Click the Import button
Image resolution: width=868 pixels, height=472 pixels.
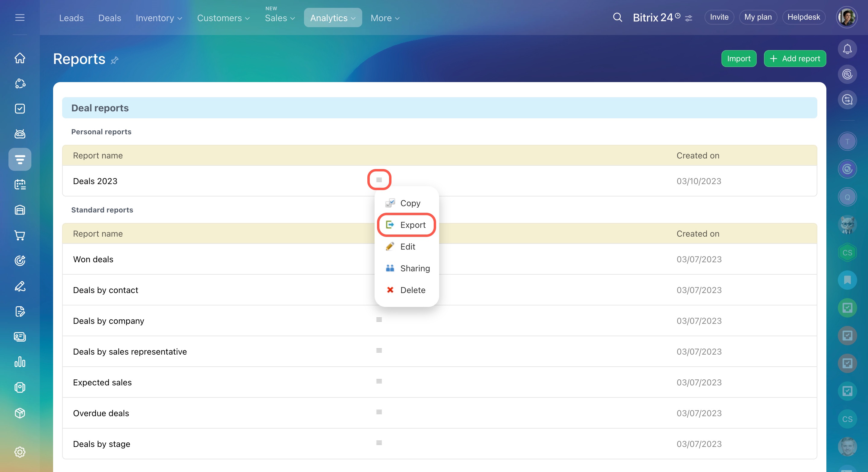coord(739,59)
